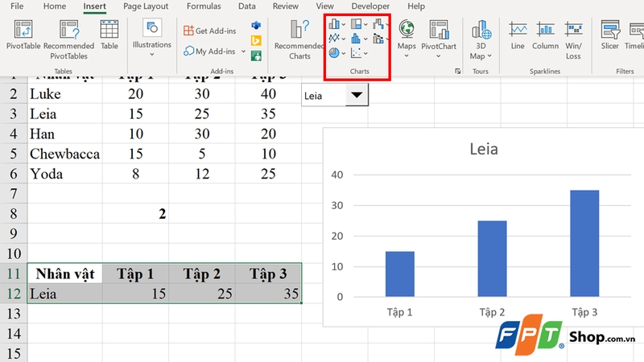The width and height of the screenshot is (644, 362).
Task: Select row header 13
Action: [x=14, y=314]
